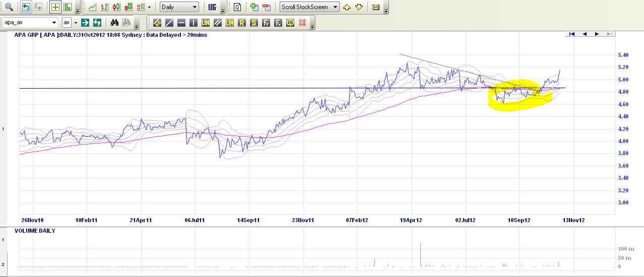Toggle the LOG scale button

pos(212,7)
